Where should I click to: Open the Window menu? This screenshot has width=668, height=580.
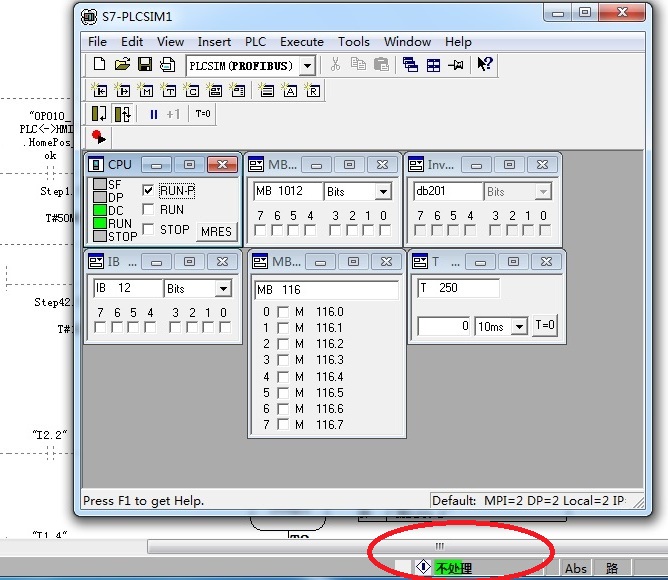tap(407, 42)
